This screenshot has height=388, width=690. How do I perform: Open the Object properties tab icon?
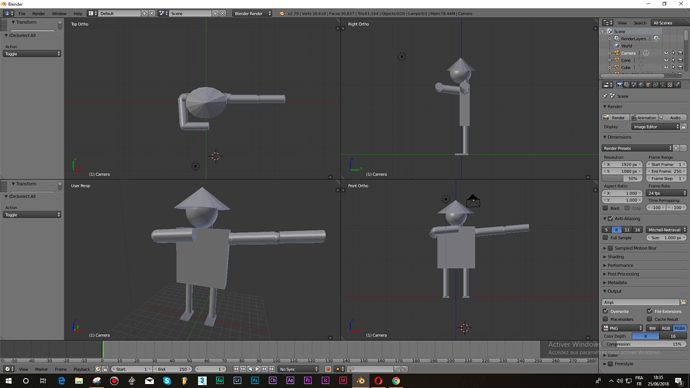point(648,84)
